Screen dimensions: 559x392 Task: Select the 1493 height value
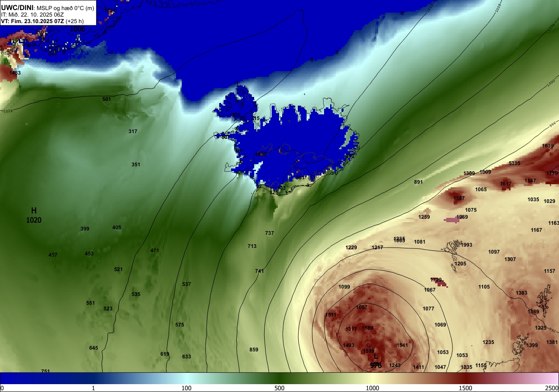(x=348, y=345)
